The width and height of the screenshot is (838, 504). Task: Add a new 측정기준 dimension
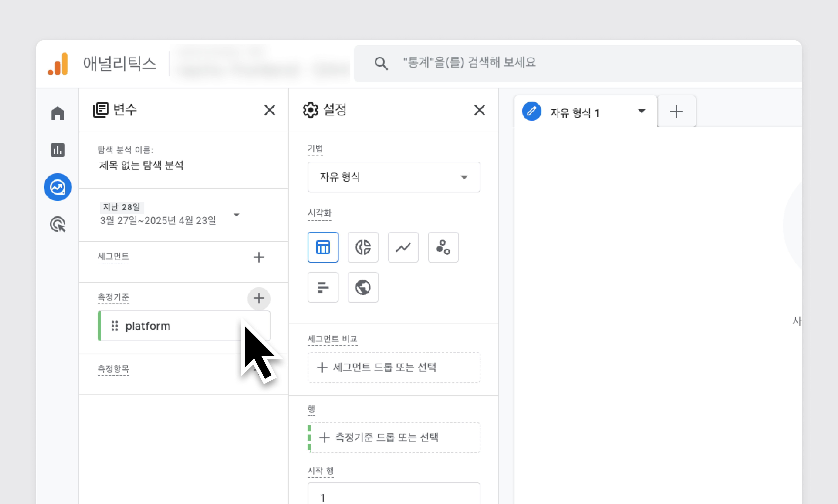pos(259,299)
